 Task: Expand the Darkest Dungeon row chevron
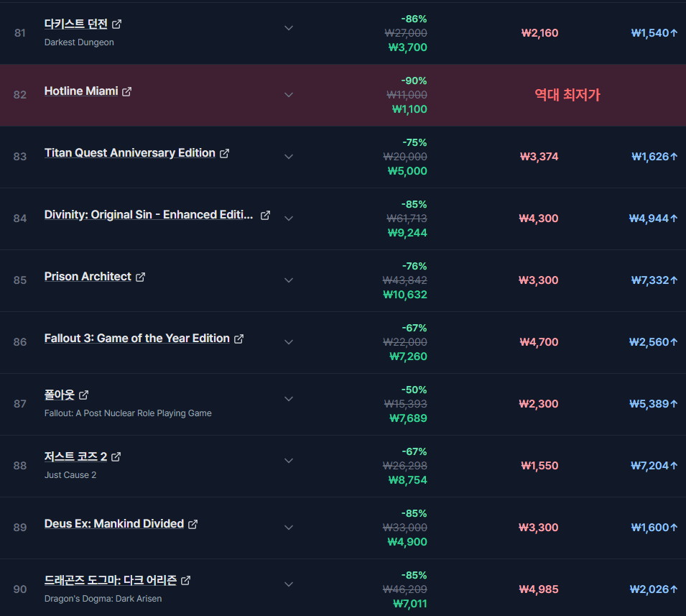point(289,28)
